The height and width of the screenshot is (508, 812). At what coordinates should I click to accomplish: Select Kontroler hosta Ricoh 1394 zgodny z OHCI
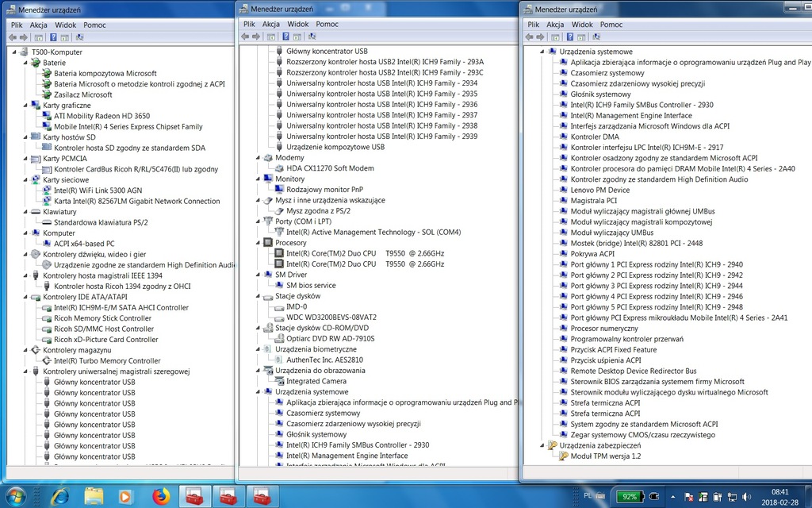click(122, 286)
